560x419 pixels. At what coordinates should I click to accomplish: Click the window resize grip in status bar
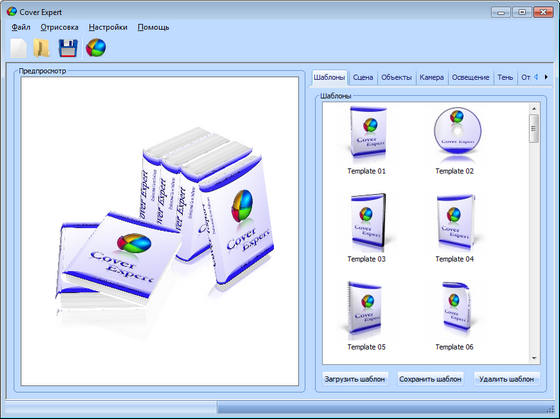point(550,409)
